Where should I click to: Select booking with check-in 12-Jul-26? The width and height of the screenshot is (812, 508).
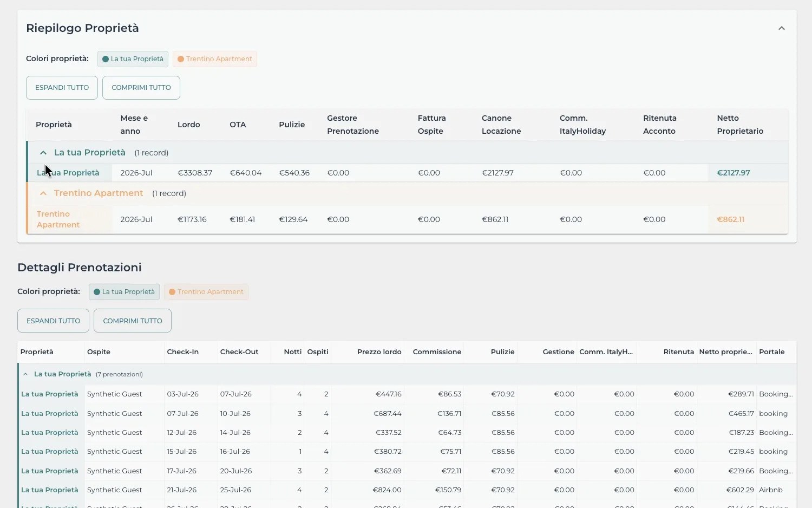click(x=182, y=433)
